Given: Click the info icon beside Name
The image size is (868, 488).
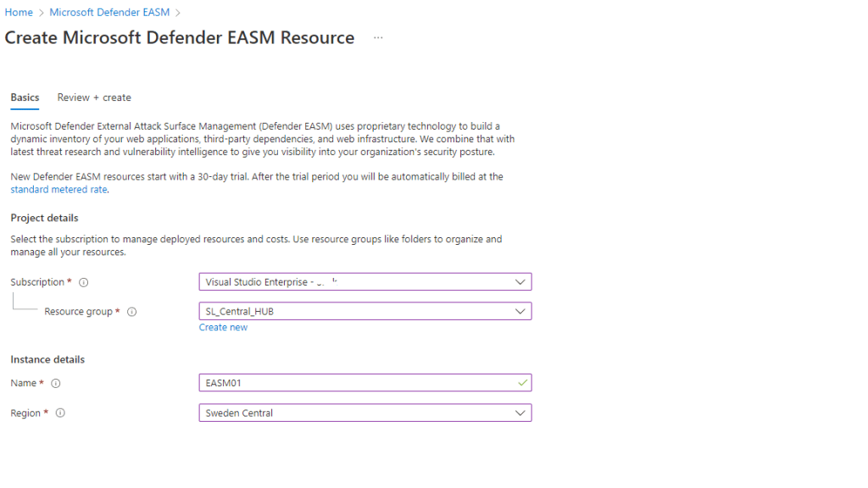Looking at the screenshot, I should click(56, 384).
